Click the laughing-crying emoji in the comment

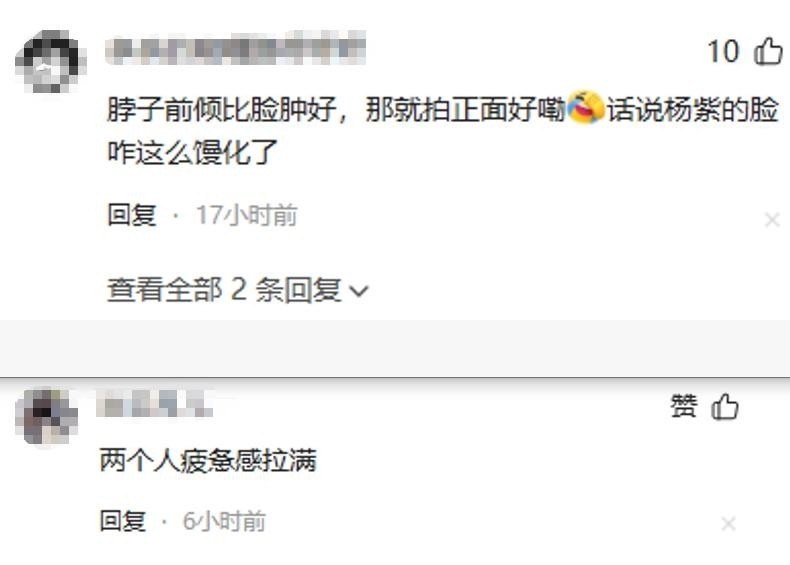pos(585,107)
